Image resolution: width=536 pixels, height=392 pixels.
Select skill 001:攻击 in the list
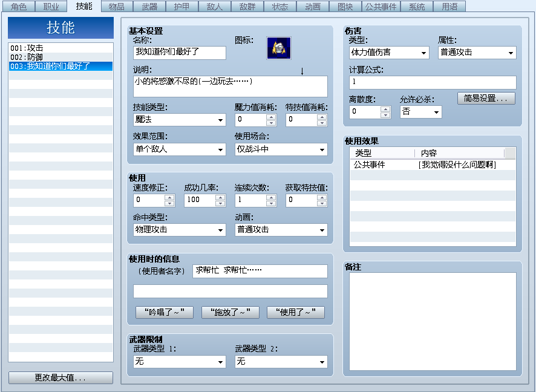coord(61,48)
